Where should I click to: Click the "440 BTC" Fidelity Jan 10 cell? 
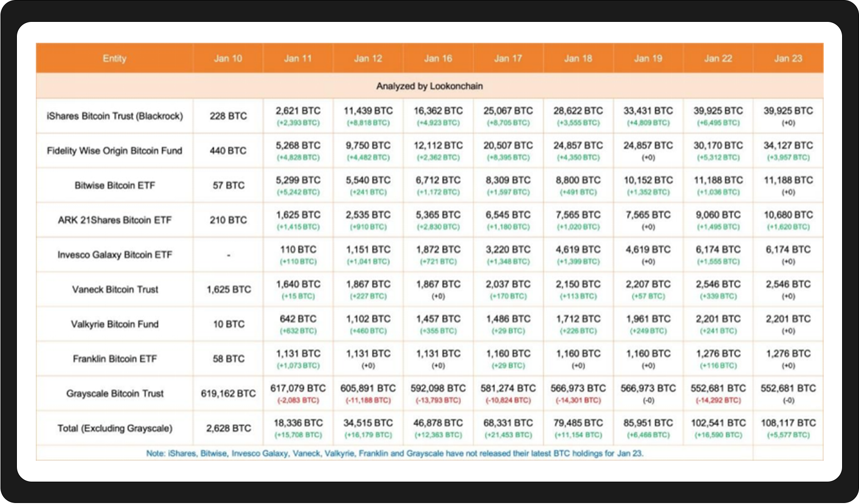click(x=228, y=151)
